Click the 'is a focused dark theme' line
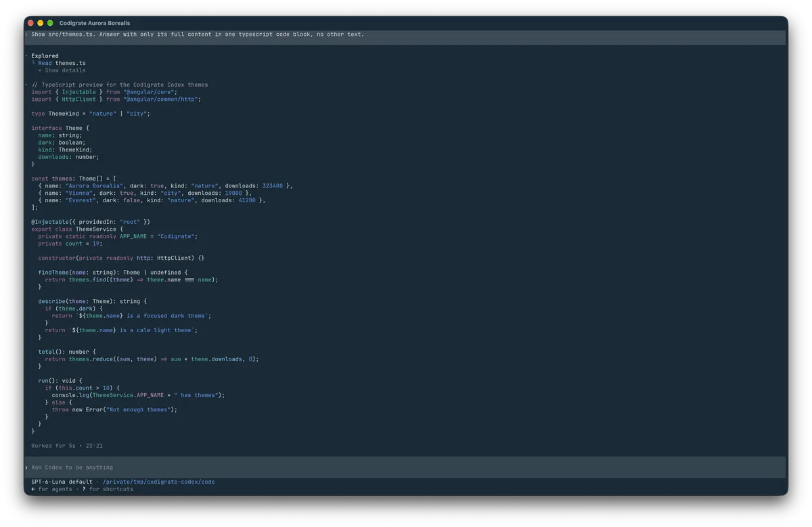This screenshot has height=527, width=812. [131, 316]
